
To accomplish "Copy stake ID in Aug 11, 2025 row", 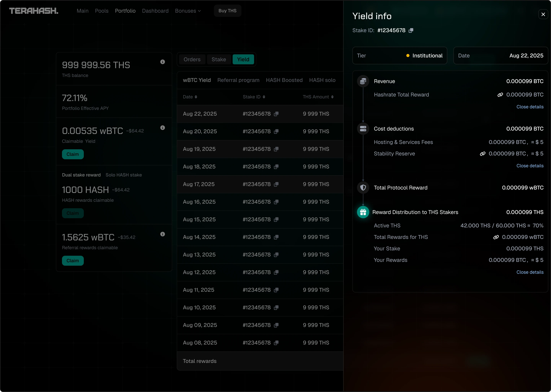I will [276, 290].
